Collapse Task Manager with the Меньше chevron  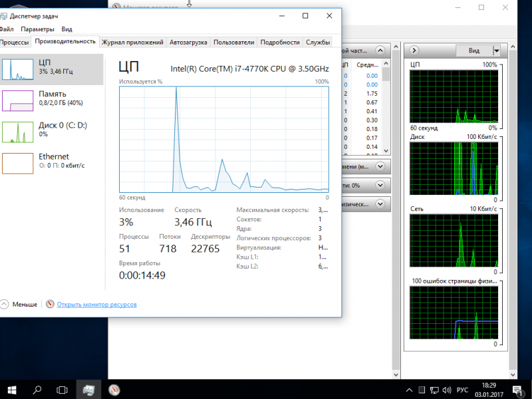pyautogui.click(x=4, y=304)
